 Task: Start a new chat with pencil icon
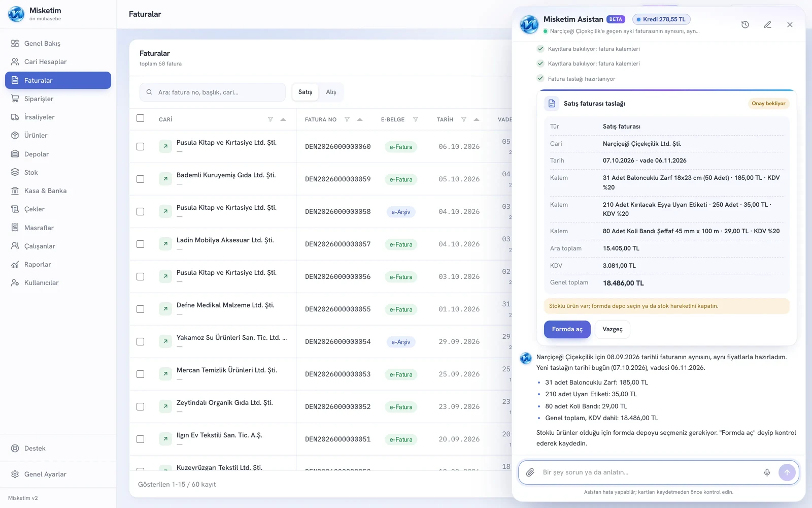[x=767, y=24]
